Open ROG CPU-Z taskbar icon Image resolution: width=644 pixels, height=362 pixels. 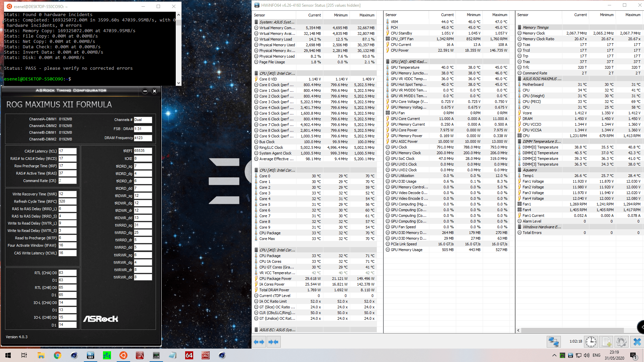206,355
